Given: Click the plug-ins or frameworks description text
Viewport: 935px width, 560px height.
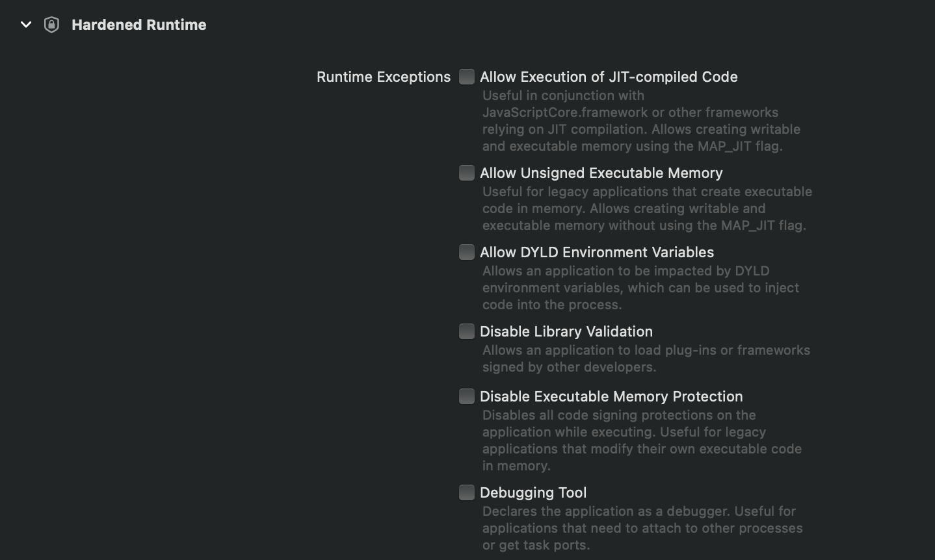Looking at the screenshot, I should click(646, 359).
